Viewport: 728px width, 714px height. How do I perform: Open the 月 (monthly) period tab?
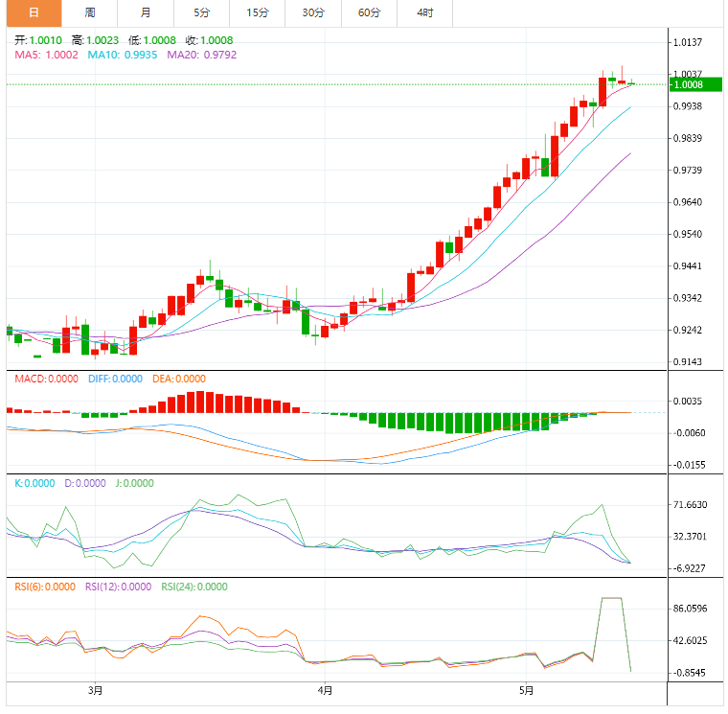[x=145, y=12]
